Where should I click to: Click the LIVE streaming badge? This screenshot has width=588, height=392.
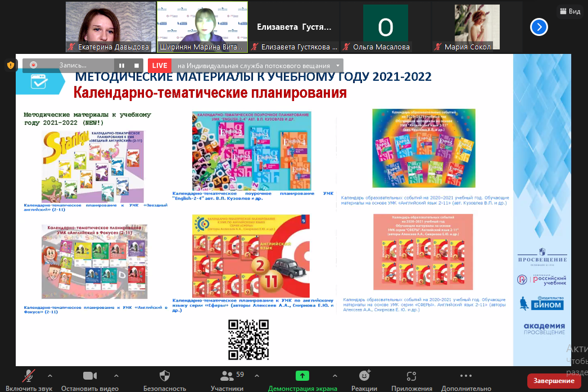click(x=160, y=66)
